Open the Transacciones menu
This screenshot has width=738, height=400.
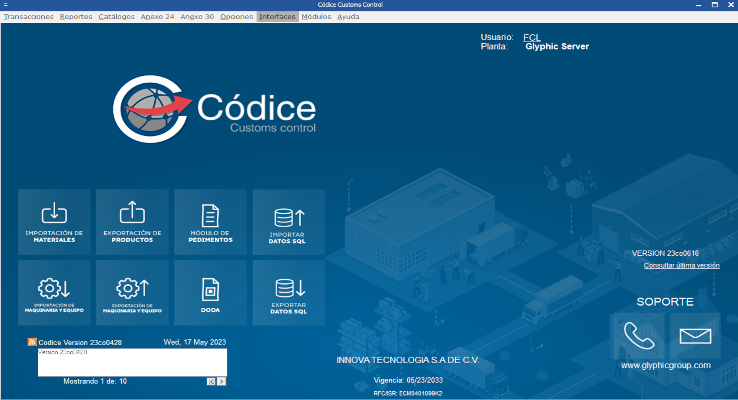pos(29,16)
